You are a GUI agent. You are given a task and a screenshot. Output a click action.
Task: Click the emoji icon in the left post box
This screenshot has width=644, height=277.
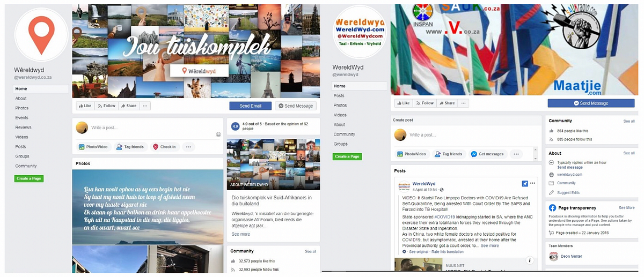tap(218, 134)
